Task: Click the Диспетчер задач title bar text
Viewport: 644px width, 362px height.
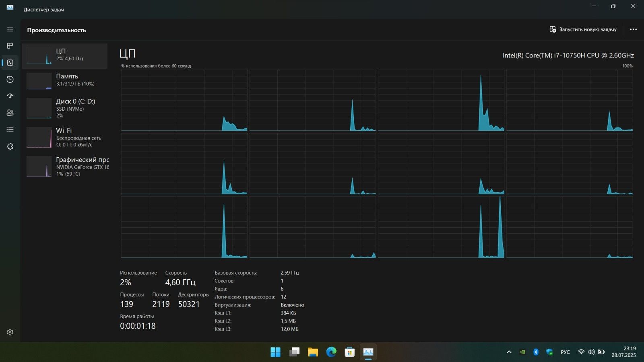Action: 43,10
